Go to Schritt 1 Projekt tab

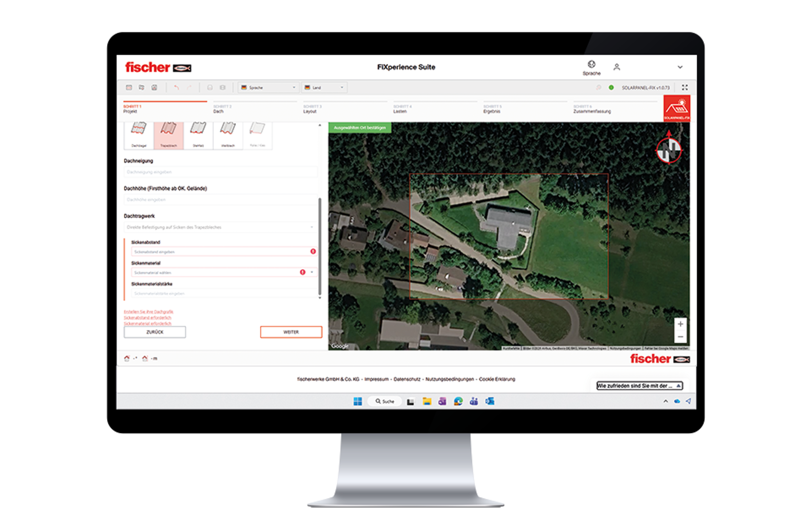coord(165,108)
